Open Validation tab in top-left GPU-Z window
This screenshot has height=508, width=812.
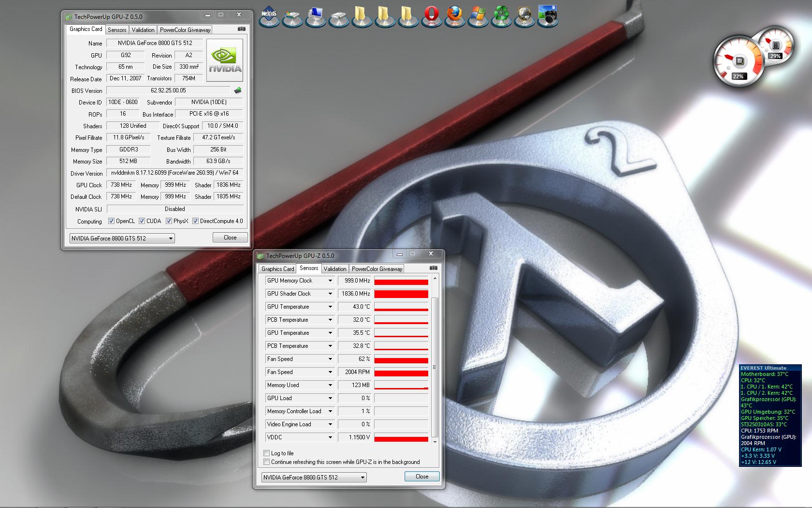[143, 30]
